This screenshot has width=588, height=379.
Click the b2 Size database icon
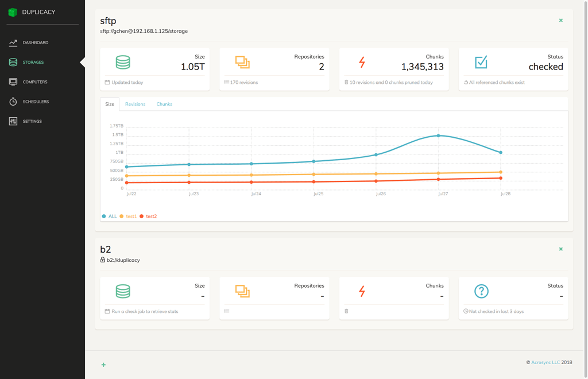pos(123,291)
